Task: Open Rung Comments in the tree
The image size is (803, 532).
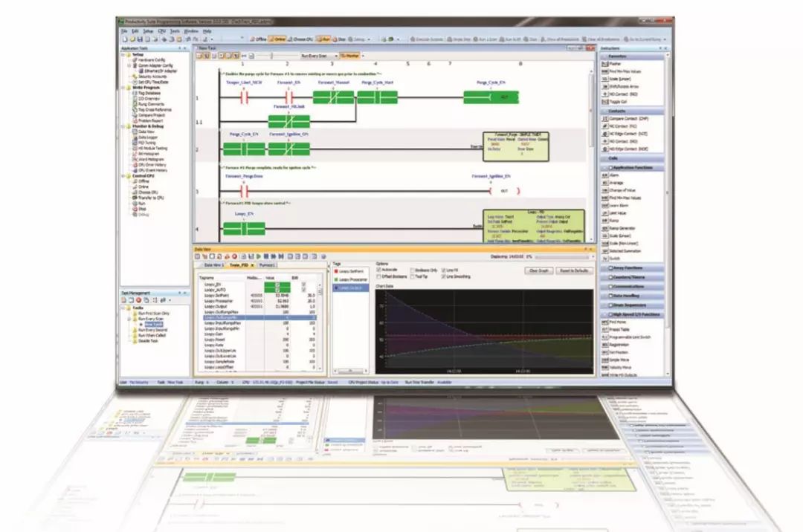Action: (148, 104)
